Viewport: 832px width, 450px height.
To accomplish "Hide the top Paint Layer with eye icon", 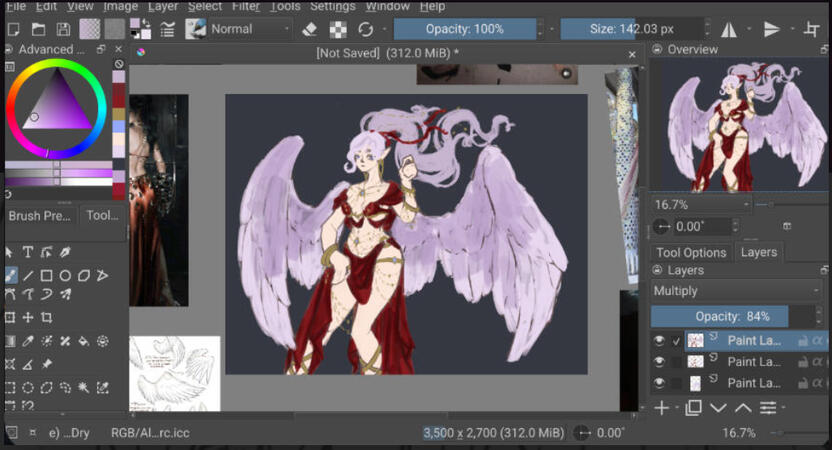I will tap(659, 340).
